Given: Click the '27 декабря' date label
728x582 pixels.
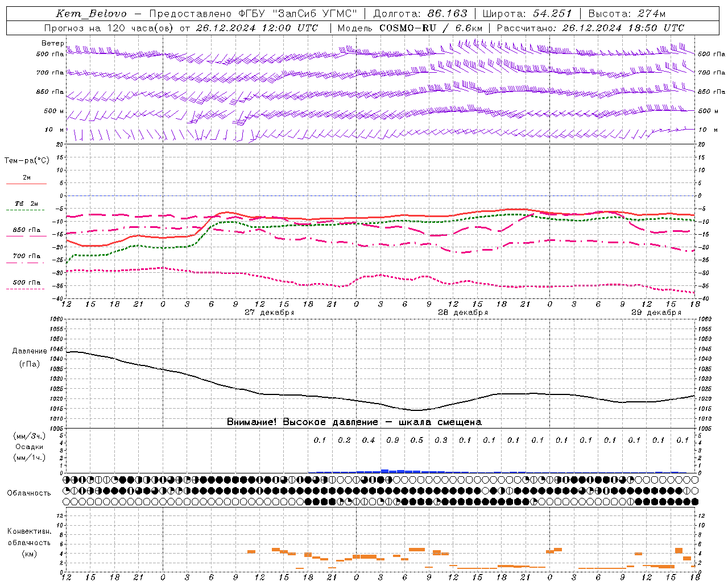Looking at the screenshot, I should point(269,312).
